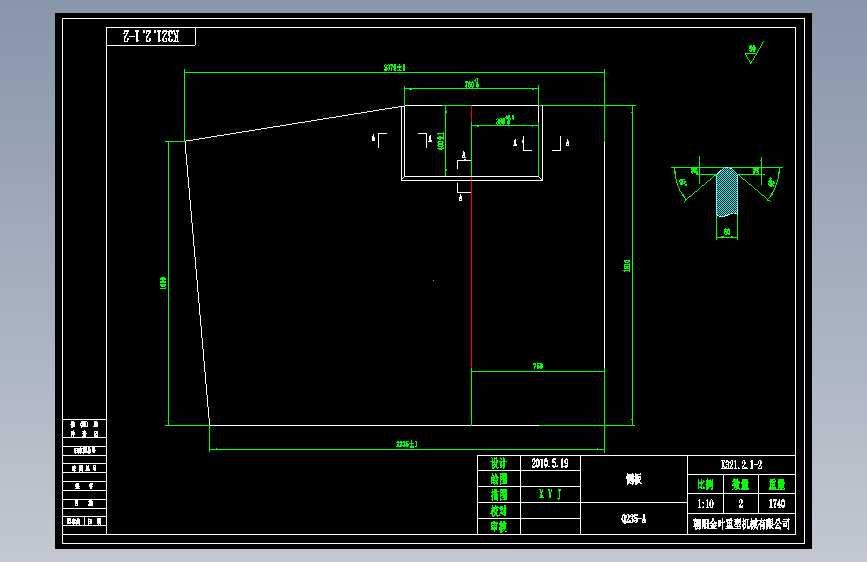Select the red vertical centerline
Screen dimensions: 867x562
pyautogui.click(x=471, y=237)
